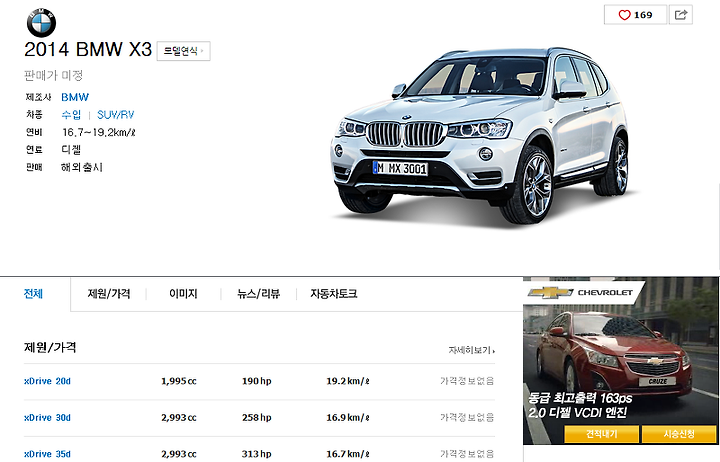Click the 190hp power value
Screen dimensions: 720x462
tap(257, 381)
